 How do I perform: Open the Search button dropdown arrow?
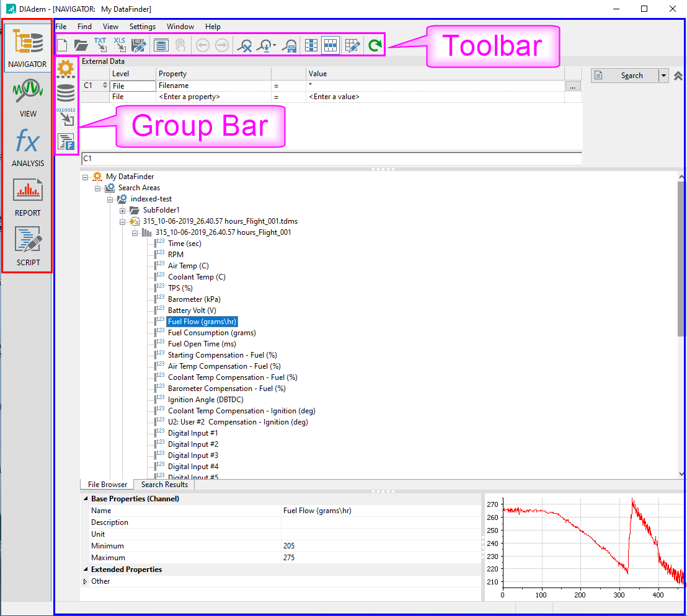pos(663,76)
